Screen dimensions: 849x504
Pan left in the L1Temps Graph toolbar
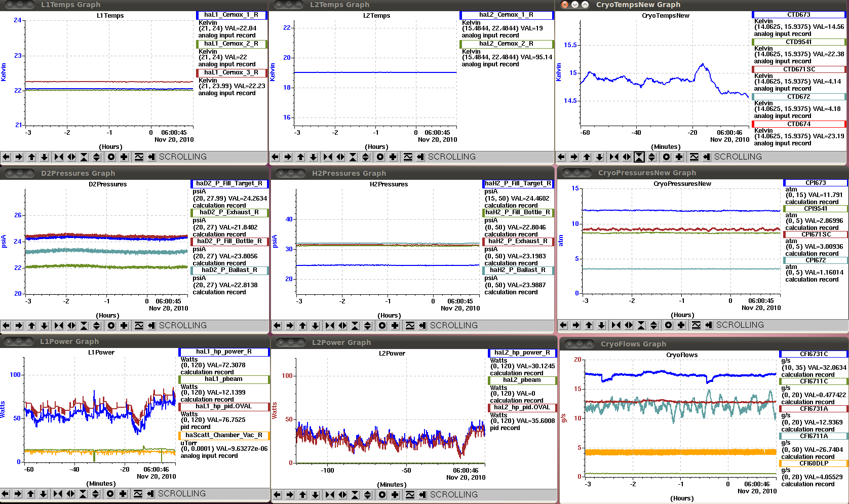tap(6, 157)
